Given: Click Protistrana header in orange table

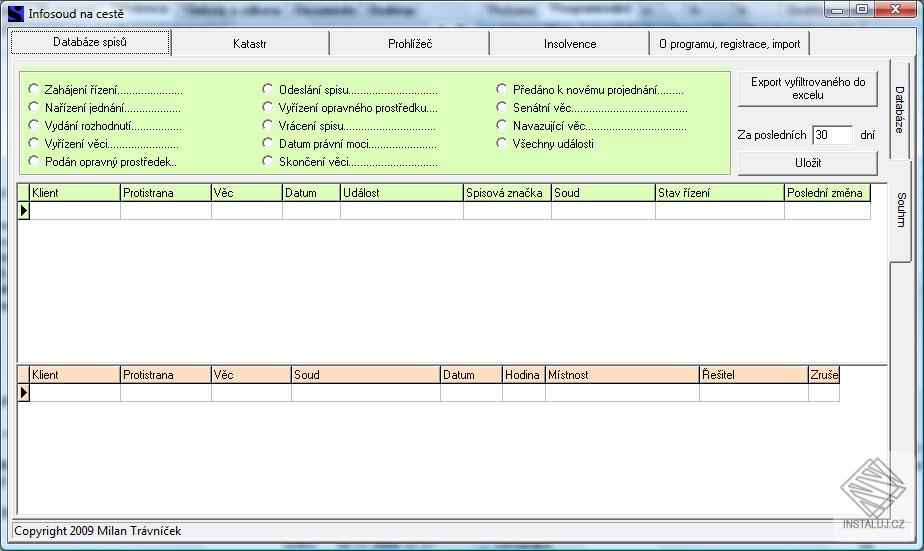Looking at the screenshot, I should pos(166,375).
